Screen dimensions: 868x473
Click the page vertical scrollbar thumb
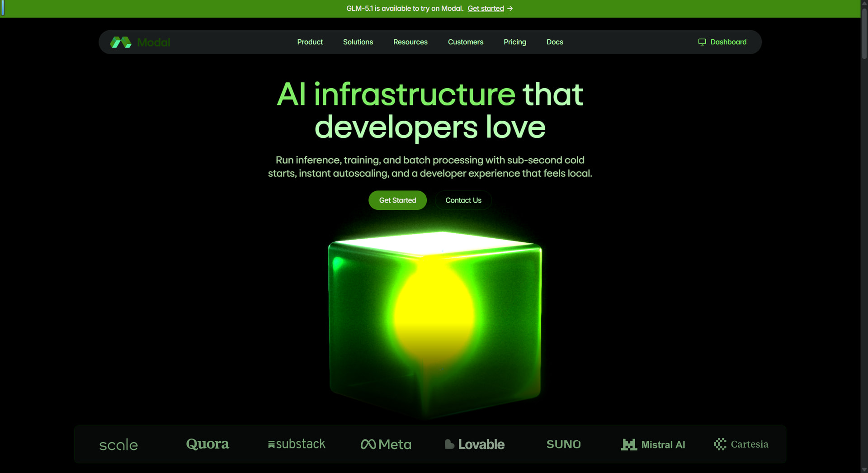click(x=864, y=34)
